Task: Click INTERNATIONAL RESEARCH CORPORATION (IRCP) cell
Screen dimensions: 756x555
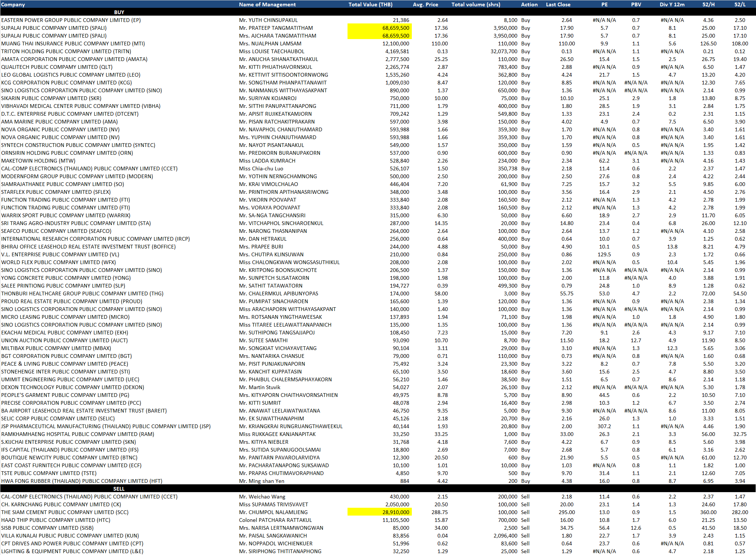Action: [95, 239]
